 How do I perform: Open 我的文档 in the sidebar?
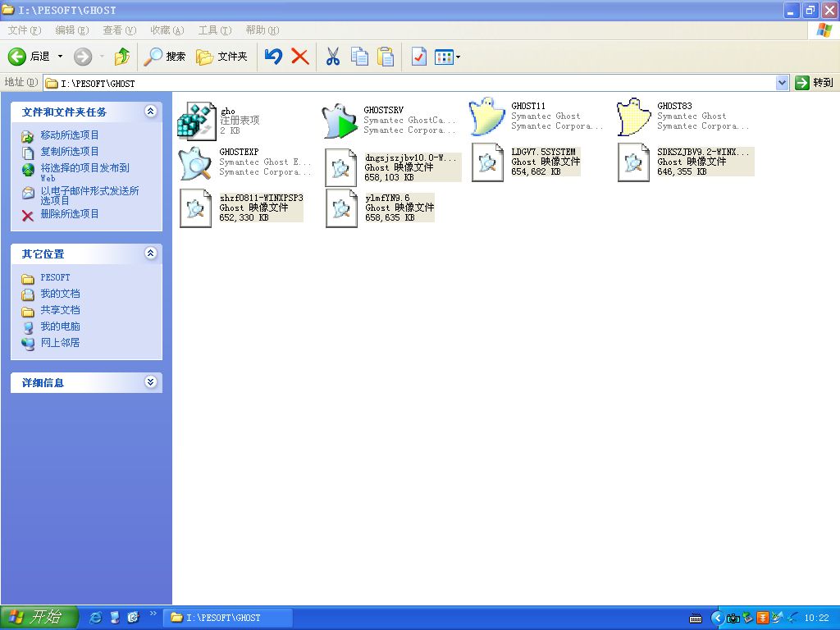[x=60, y=294]
